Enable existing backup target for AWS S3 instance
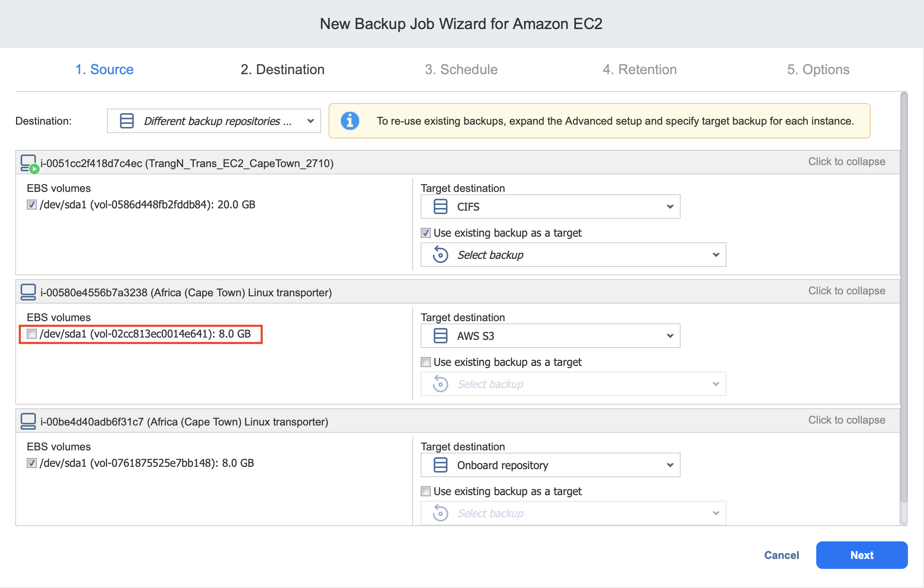This screenshot has height=588, width=924. (x=426, y=362)
